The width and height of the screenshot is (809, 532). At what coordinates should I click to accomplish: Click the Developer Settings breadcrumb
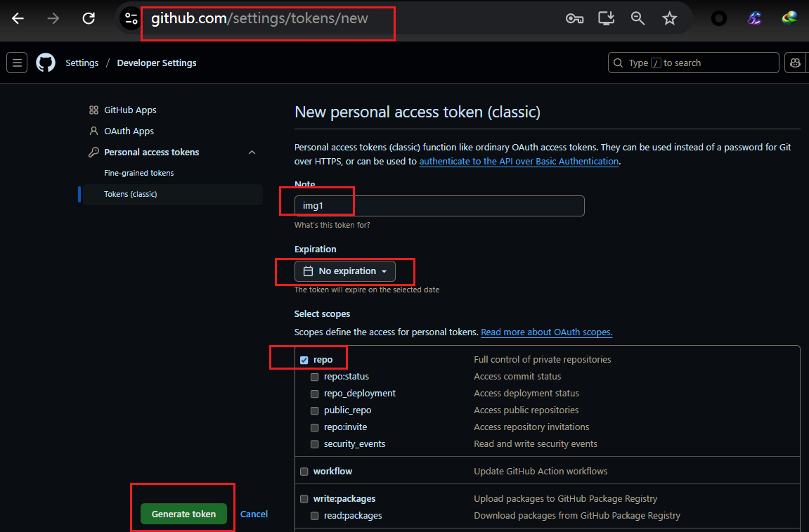click(157, 63)
